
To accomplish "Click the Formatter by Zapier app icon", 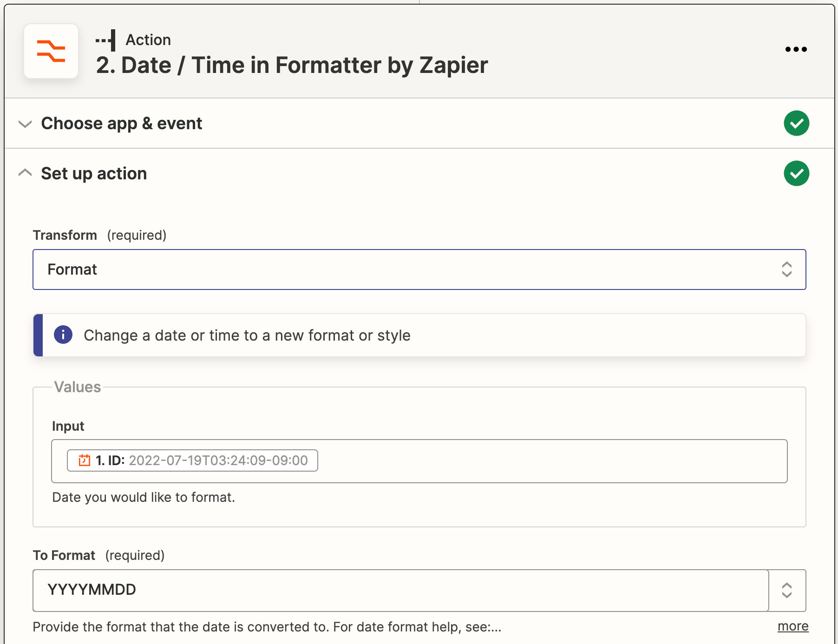I will coord(51,51).
